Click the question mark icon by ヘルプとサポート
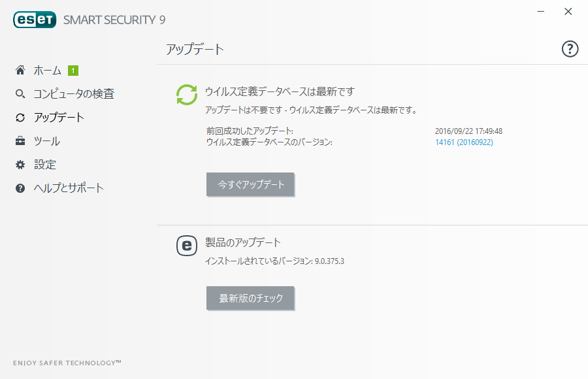This screenshot has height=379, width=588. 20,188
